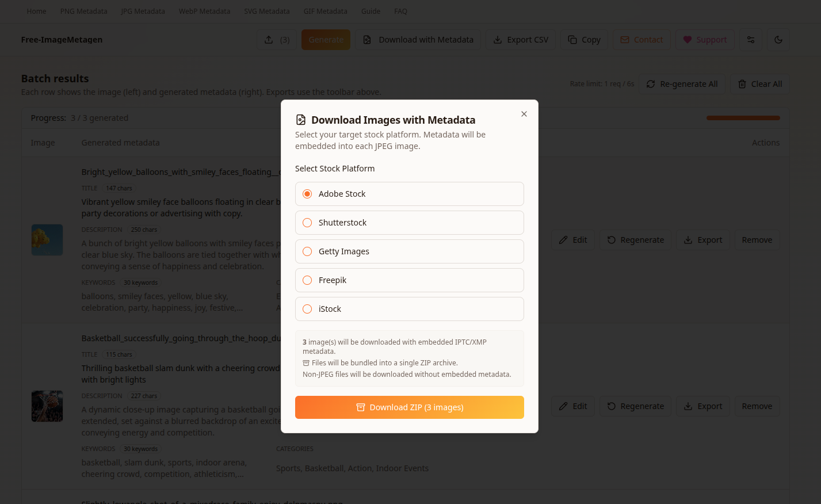Click the image icon on Download with Metadata

(x=367, y=40)
